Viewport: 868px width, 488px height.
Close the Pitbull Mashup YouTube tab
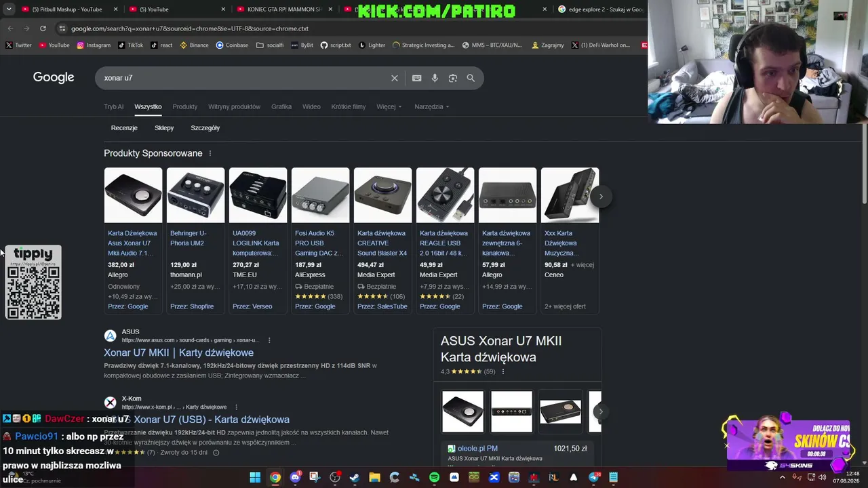(116, 9)
